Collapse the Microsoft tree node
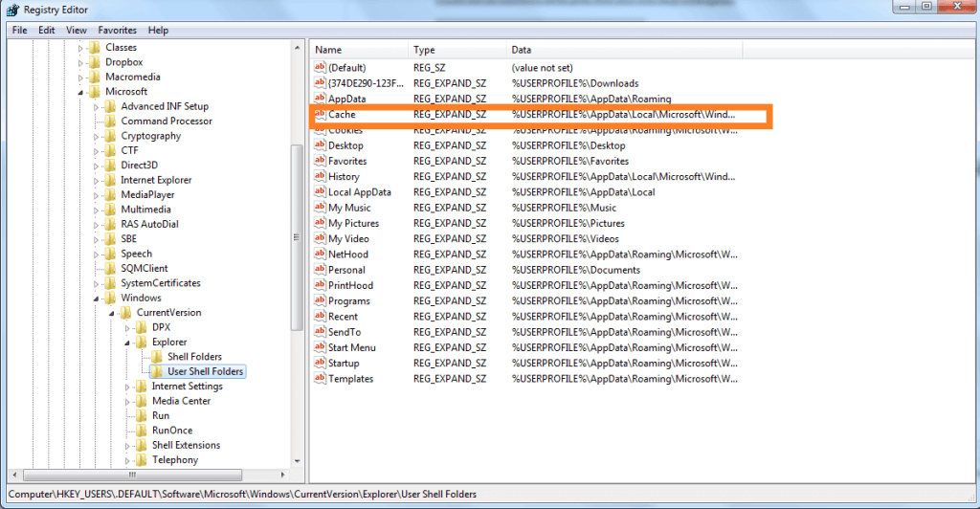 pos(80,93)
